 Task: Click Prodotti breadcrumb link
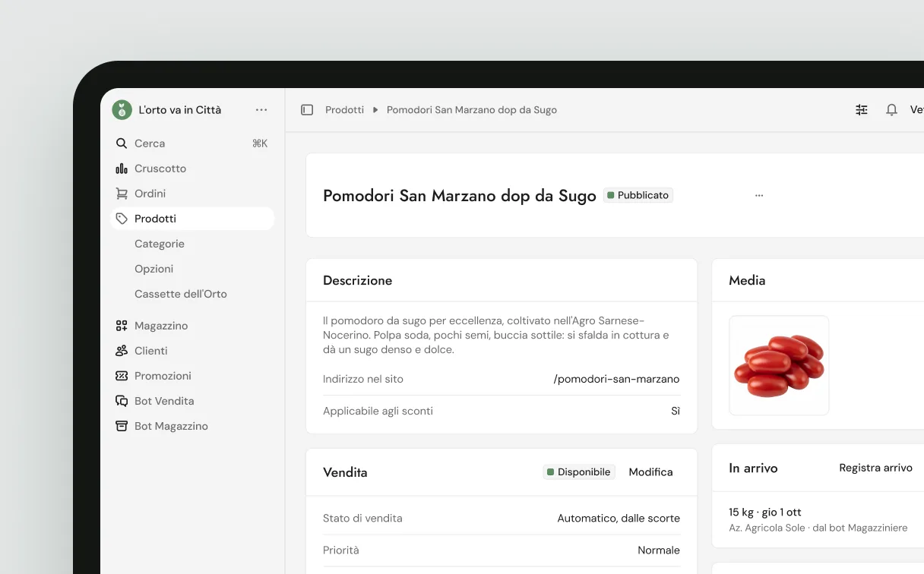[345, 110]
